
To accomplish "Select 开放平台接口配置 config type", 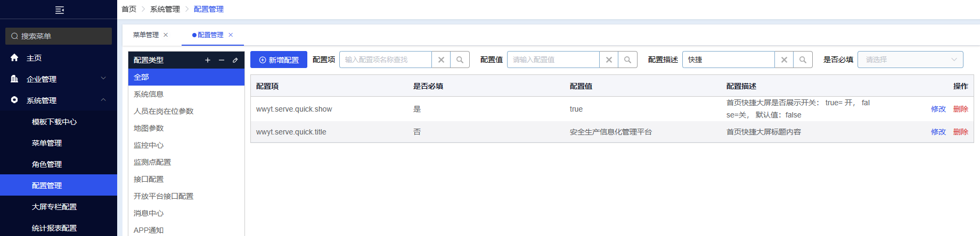I will pyautogui.click(x=186, y=196).
